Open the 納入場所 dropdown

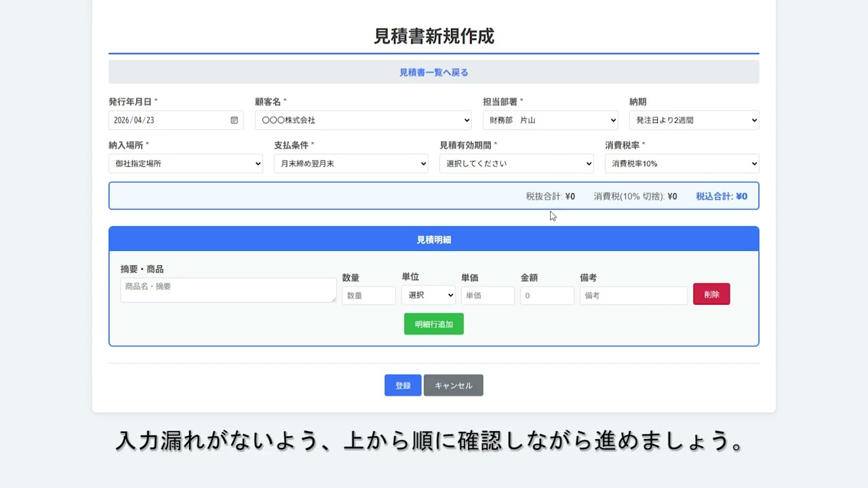click(x=185, y=163)
